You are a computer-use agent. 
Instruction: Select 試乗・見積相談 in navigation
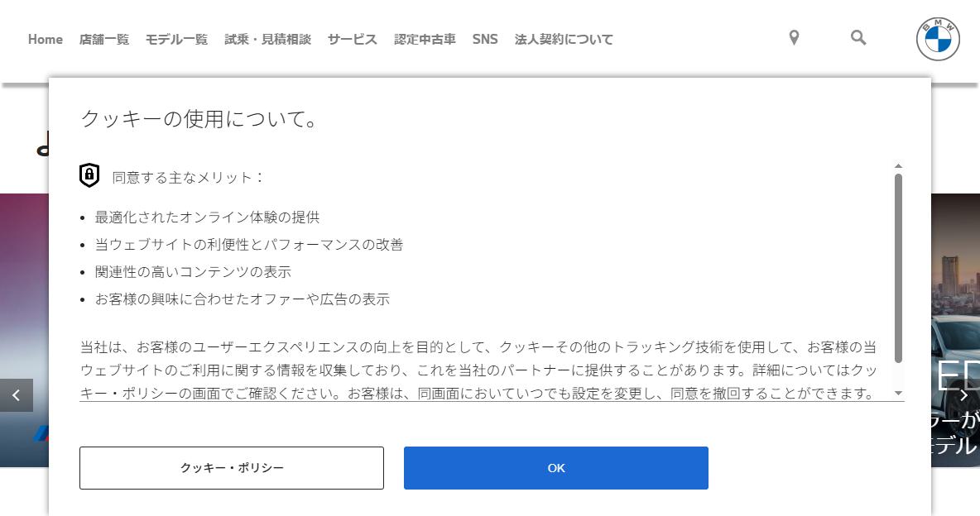point(267,40)
